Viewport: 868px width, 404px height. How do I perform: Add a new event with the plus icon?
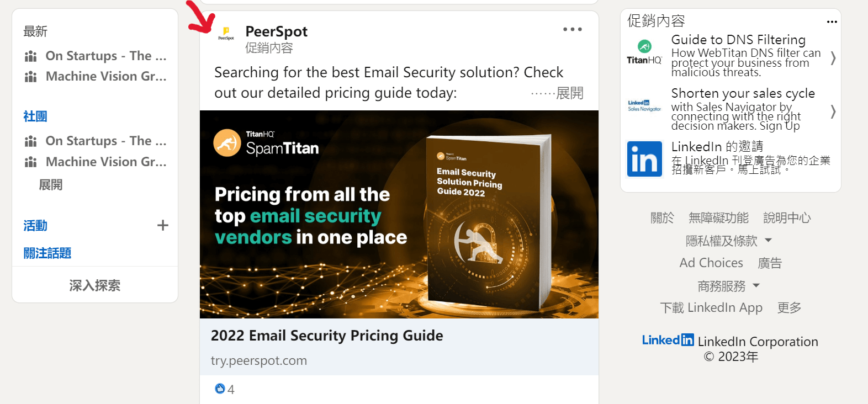click(163, 225)
